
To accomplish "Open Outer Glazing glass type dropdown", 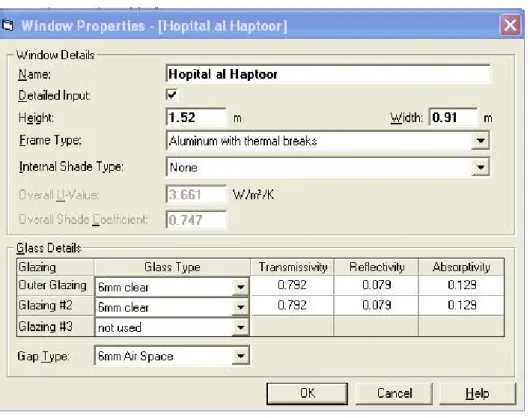I will (240, 287).
